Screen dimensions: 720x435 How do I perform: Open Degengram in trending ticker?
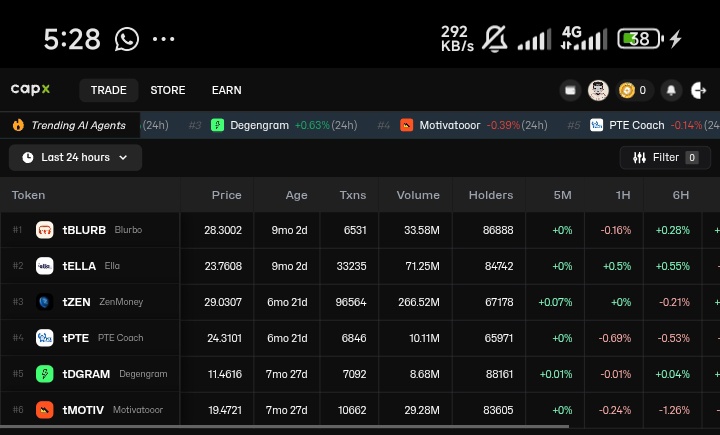pos(284,125)
